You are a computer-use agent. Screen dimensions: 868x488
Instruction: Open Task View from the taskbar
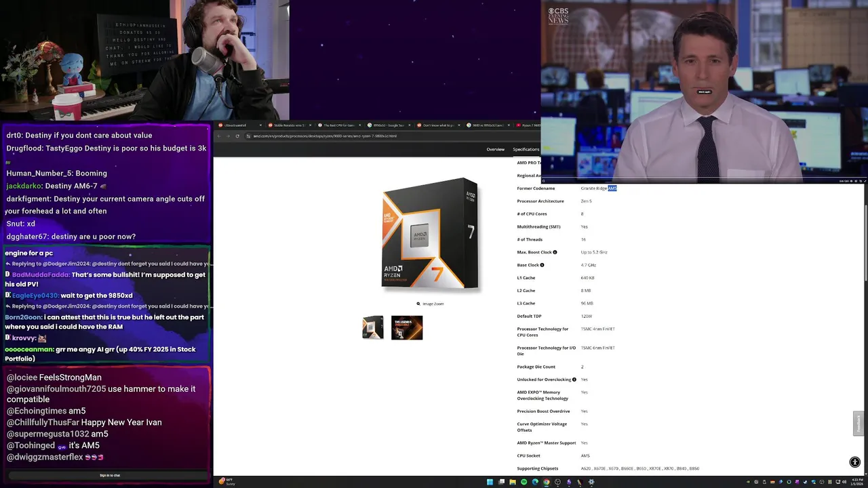coord(501,482)
